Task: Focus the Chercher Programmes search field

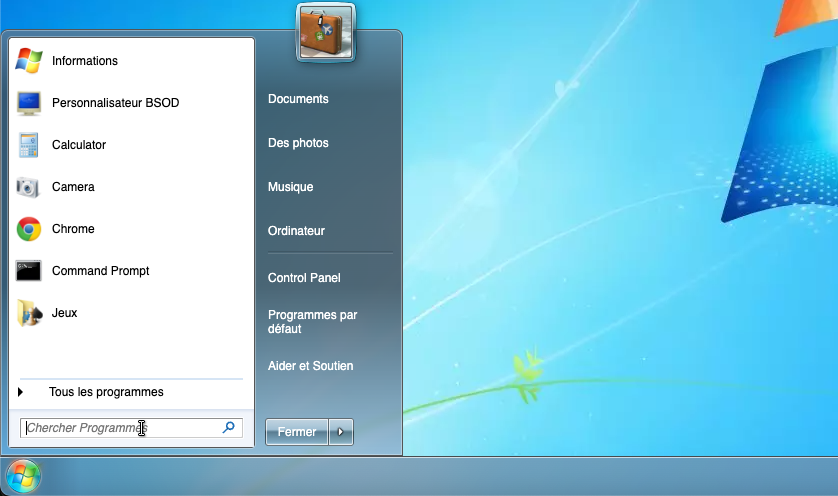Action: click(131, 428)
